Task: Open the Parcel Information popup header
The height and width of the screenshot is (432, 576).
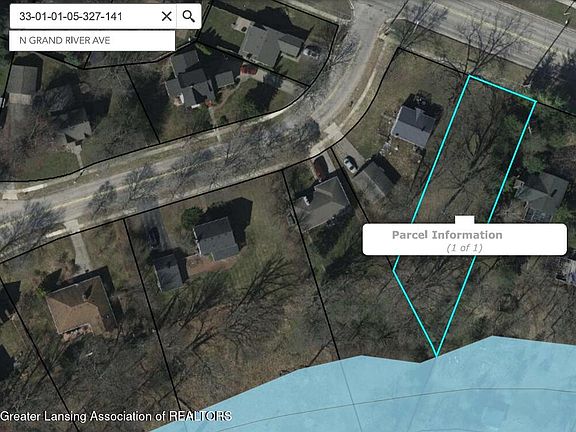Action: click(447, 235)
